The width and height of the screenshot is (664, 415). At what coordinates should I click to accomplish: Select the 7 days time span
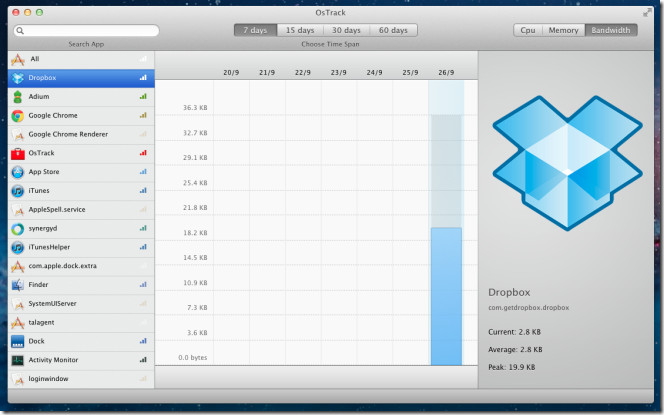tap(255, 30)
